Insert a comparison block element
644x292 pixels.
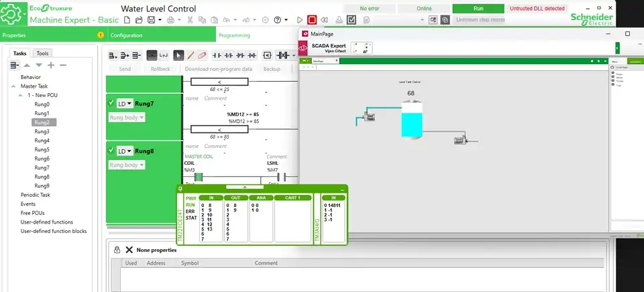[x=268, y=56]
